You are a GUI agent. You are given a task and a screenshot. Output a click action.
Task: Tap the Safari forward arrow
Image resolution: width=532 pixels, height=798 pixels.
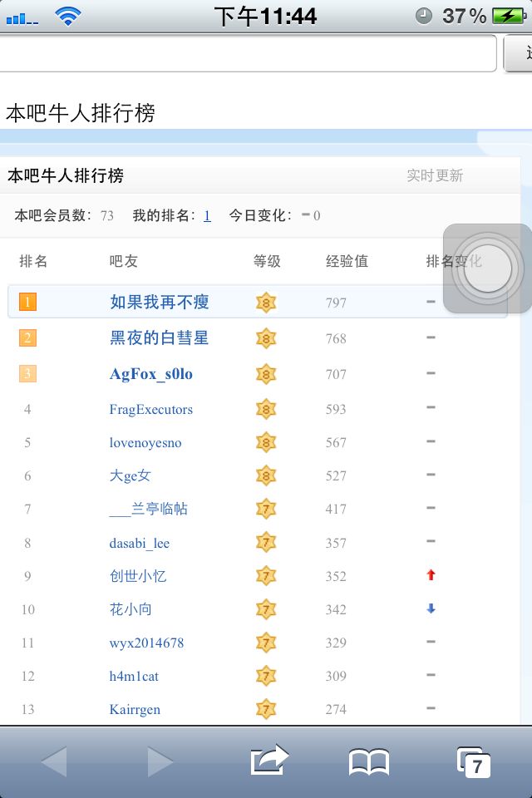click(x=160, y=761)
